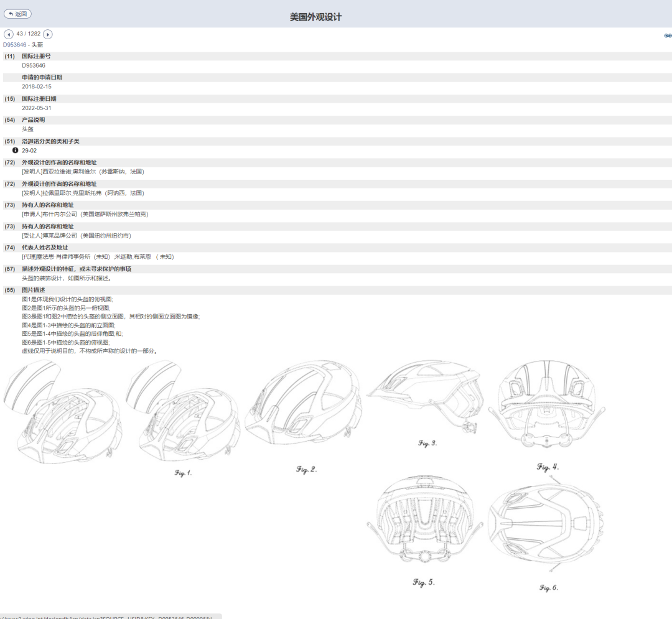Viewport: 672px width, 619px height.
Task: Click the 美国外观设计 page title
Action: click(x=316, y=17)
